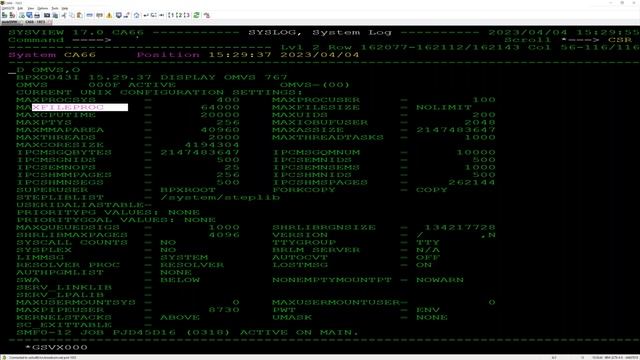The height and width of the screenshot is (360, 640).
Task: Click the bracketed 3 toolbar icon
Action: [x=187, y=15]
